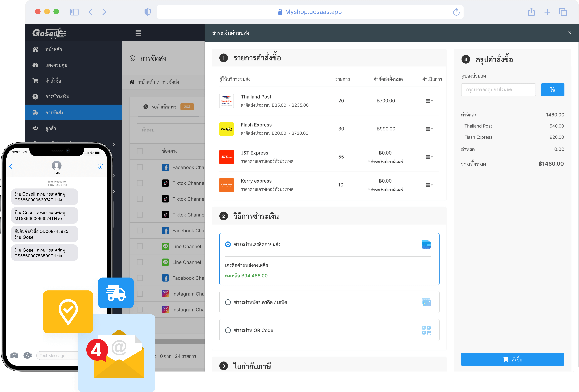579x392 pixels.
Task: Tap the SMS contact avatar on phone
Action: tap(57, 165)
